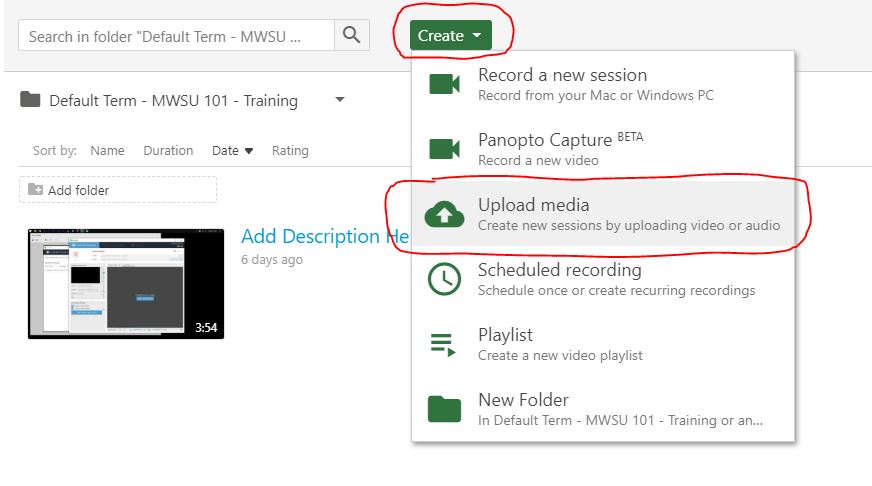872x486 pixels.
Task: Click 'Create new sessions by uploading video or audio'
Action: (x=629, y=226)
